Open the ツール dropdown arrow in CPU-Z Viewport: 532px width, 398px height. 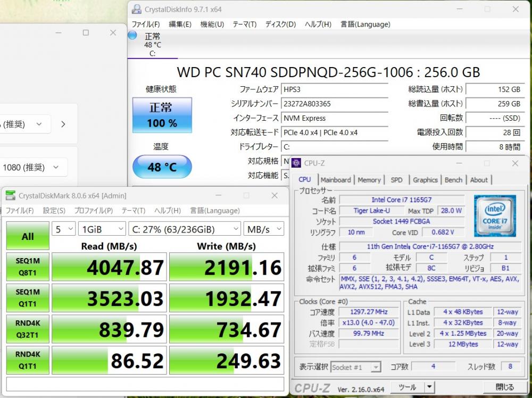point(429,387)
